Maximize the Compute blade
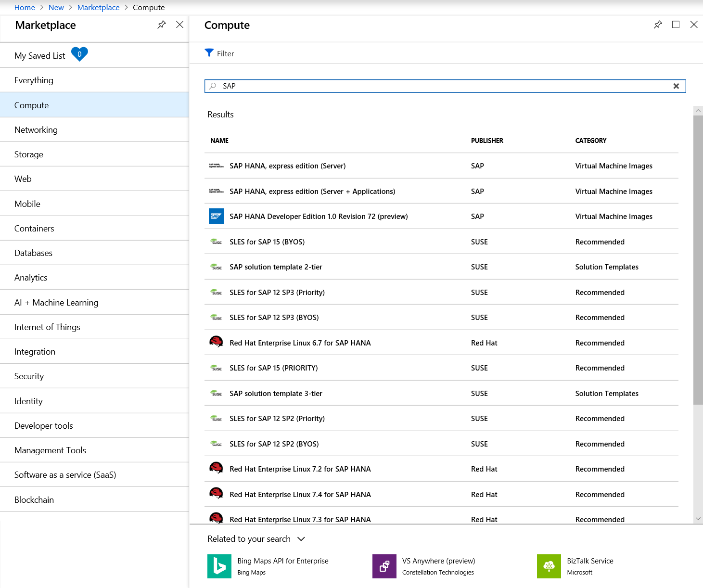Screen dimensions: 703x588 coord(676,25)
